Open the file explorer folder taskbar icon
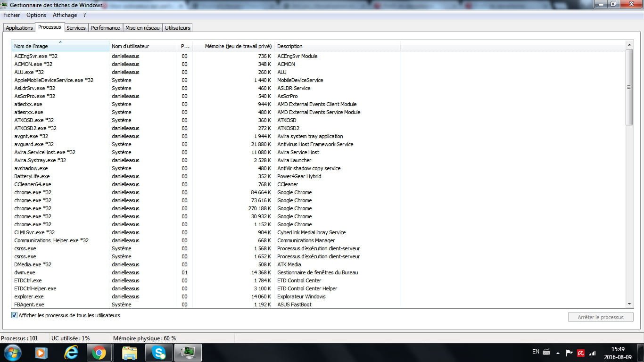Screen dimensions: 644x362 (129, 353)
